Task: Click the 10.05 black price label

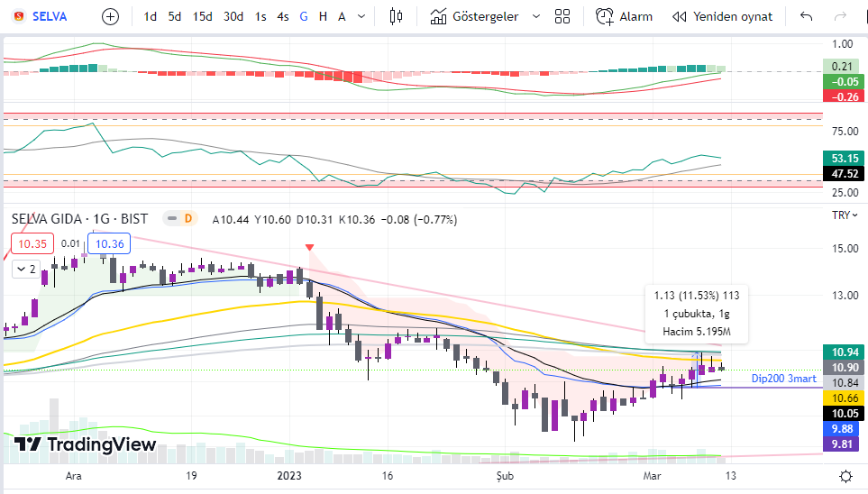Action: [845, 414]
